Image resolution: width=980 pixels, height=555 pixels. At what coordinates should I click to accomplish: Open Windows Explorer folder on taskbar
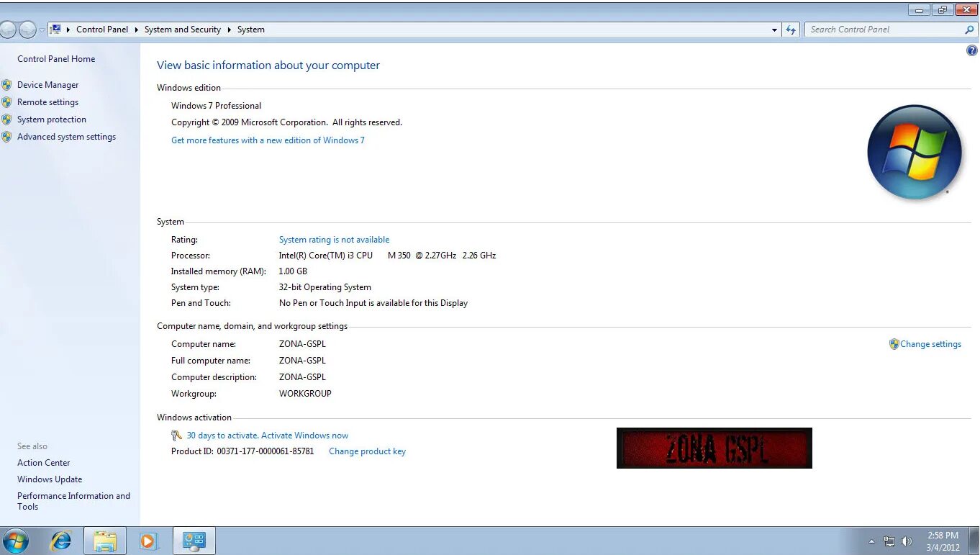coord(105,541)
